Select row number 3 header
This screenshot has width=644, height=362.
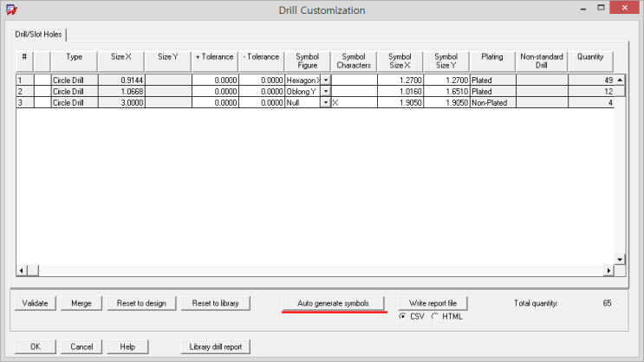coord(25,102)
